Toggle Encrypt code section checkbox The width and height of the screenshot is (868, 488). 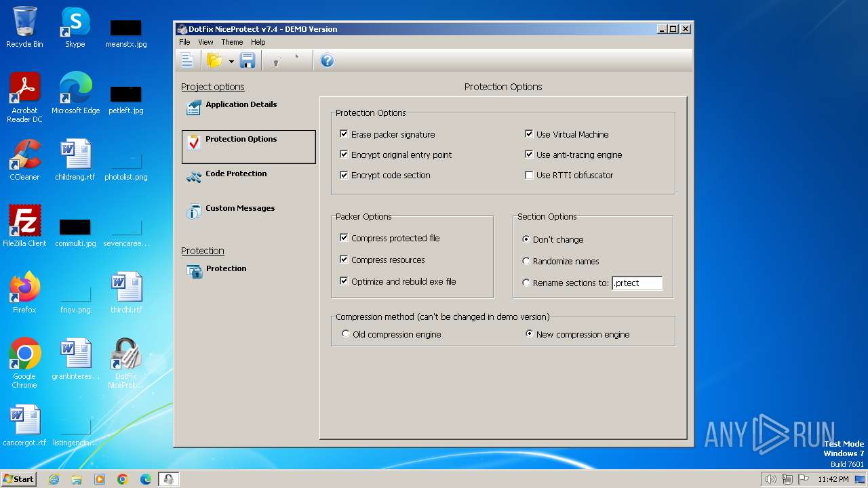344,175
